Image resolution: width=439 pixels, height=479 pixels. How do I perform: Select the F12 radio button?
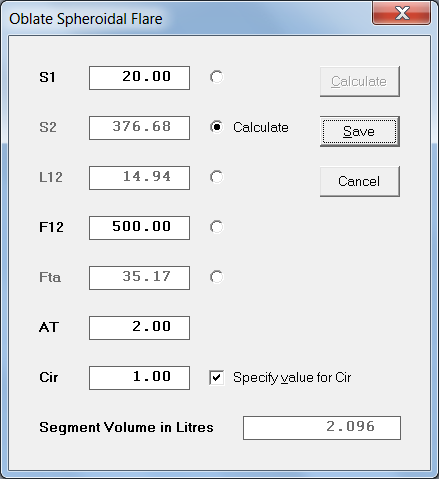[216, 227]
